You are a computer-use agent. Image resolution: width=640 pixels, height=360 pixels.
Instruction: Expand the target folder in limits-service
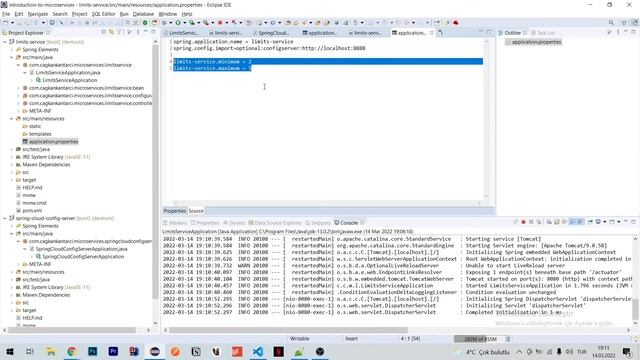tap(11, 180)
